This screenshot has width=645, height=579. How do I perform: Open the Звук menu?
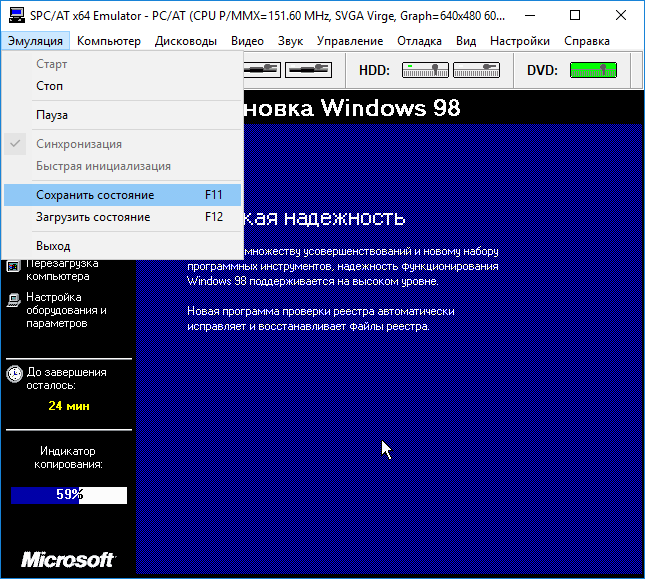[x=290, y=41]
